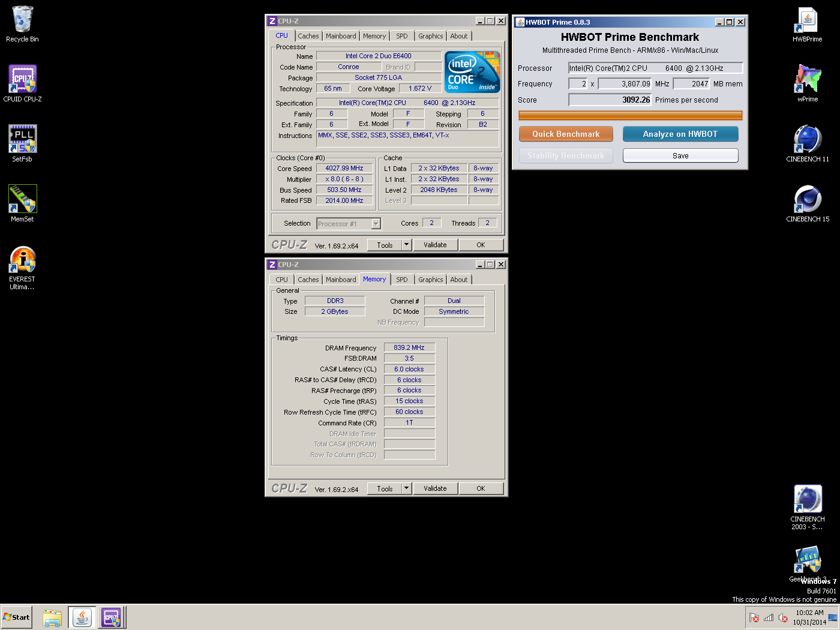Expand Tools dropdown arrow in lower CPU-Z
Screen dimensions: 840x630
pyautogui.click(x=406, y=488)
